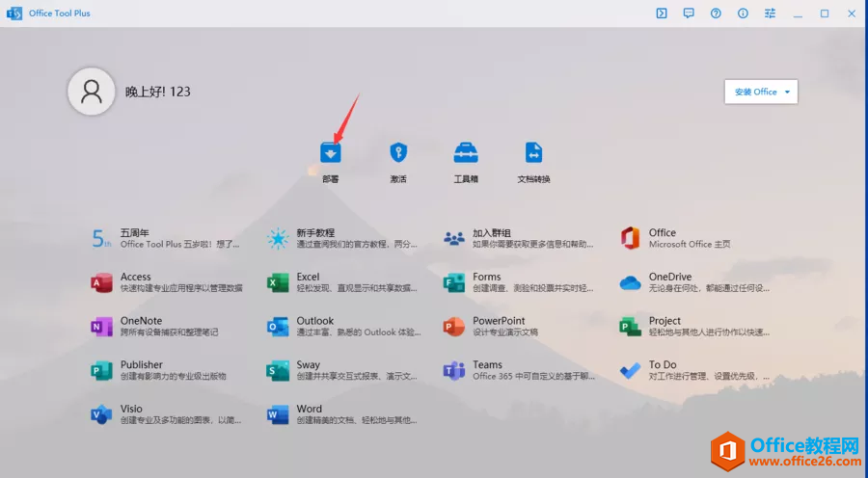The width and height of the screenshot is (868, 478).
Task: Click the Outlook app icon
Action: click(x=278, y=327)
